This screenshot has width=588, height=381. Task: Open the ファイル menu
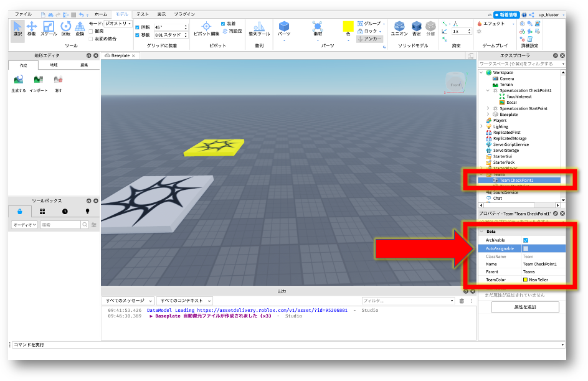(x=23, y=14)
